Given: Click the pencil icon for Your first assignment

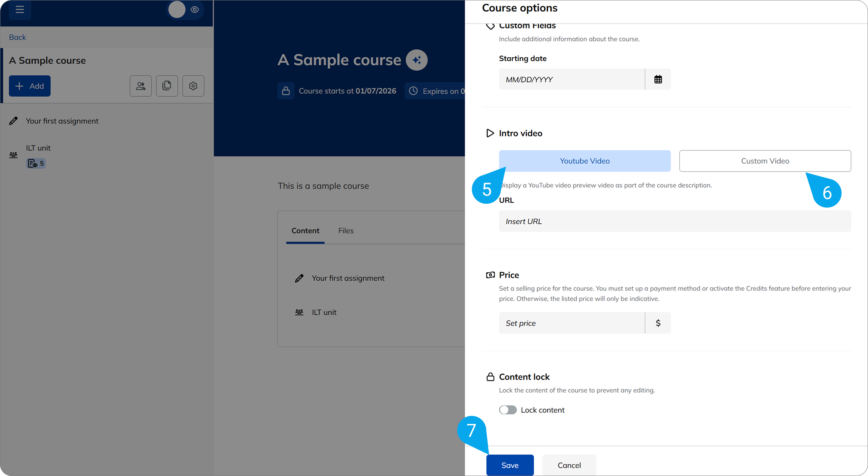Looking at the screenshot, I should click(x=14, y=121).
